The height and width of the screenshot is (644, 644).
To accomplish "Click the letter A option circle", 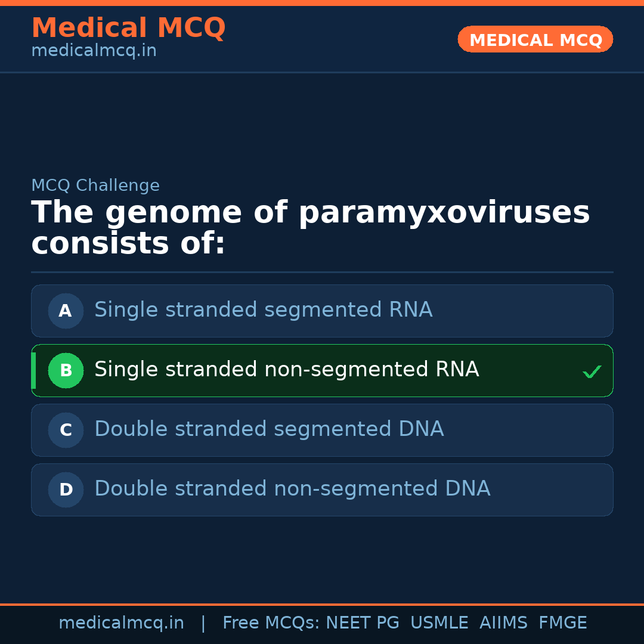I will tap(66, 311).
